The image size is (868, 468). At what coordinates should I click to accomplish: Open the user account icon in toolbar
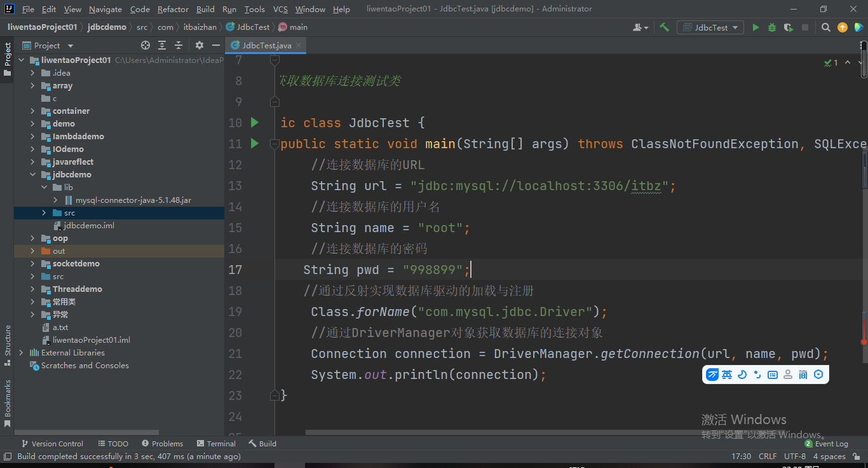click(x=641, y=27)
